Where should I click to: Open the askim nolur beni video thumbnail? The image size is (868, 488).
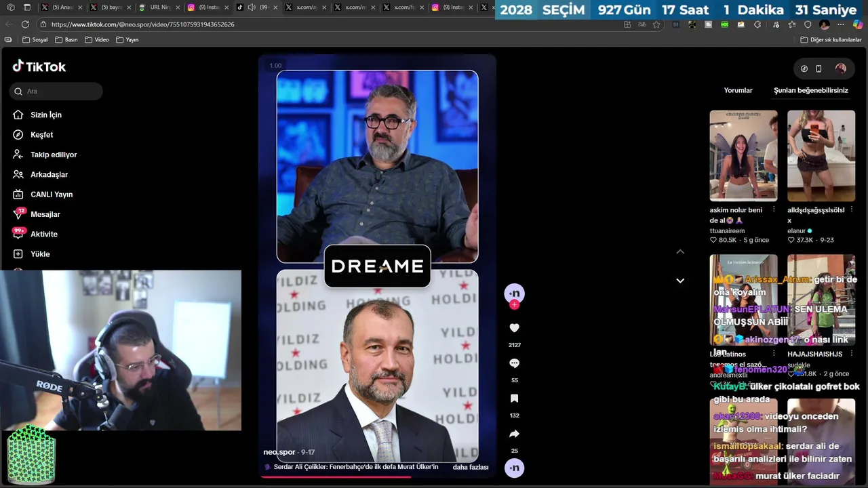point(743,156)
